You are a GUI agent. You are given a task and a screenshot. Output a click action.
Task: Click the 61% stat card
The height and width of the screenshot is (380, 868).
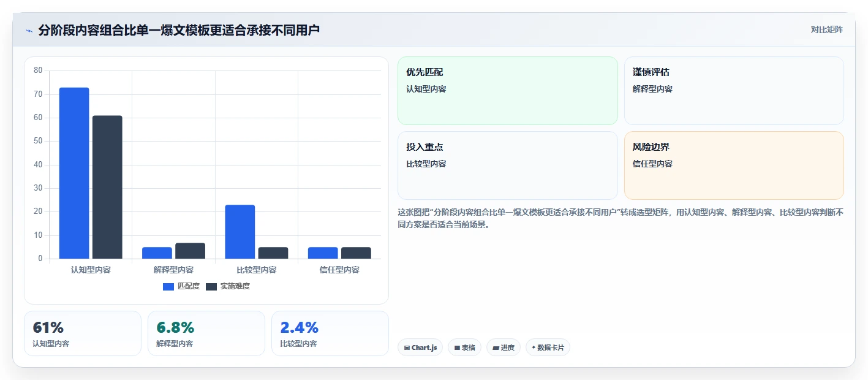point(83,333)
